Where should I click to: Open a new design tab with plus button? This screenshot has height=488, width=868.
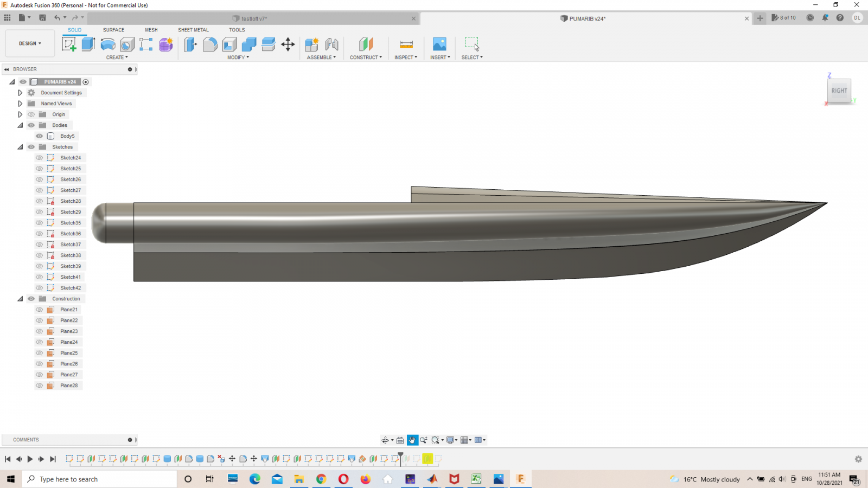coord(760,18)
